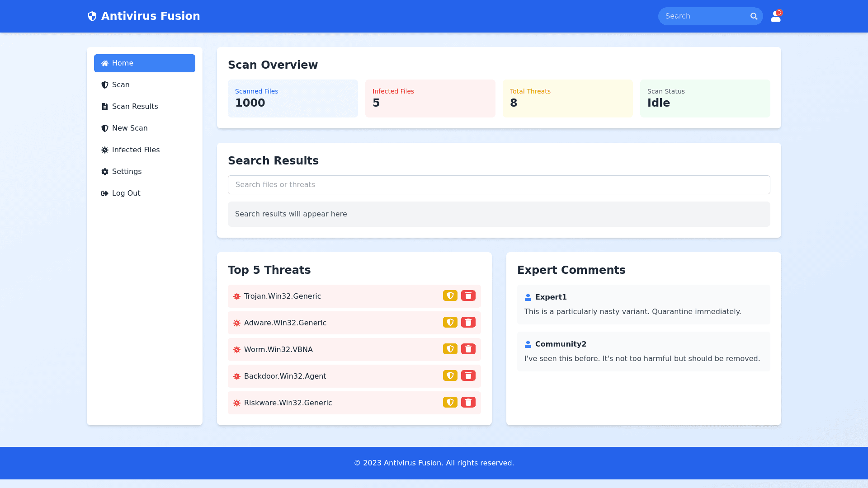Image resolution: width=868 pixels, height=488 pixels.
Task: Delete the Adware.Win32.Generic threat
Action: pos(468,322)
